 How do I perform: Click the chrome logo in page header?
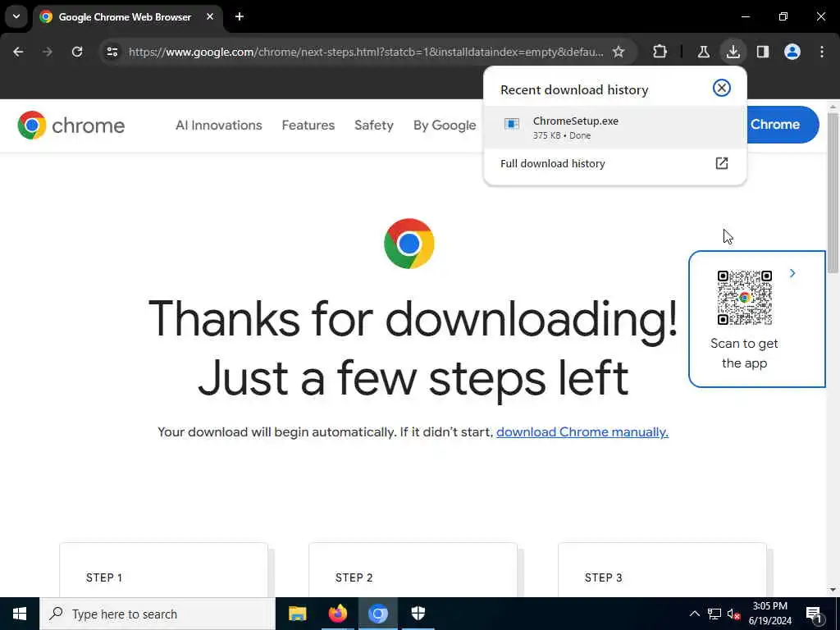[x=71, y=126]
